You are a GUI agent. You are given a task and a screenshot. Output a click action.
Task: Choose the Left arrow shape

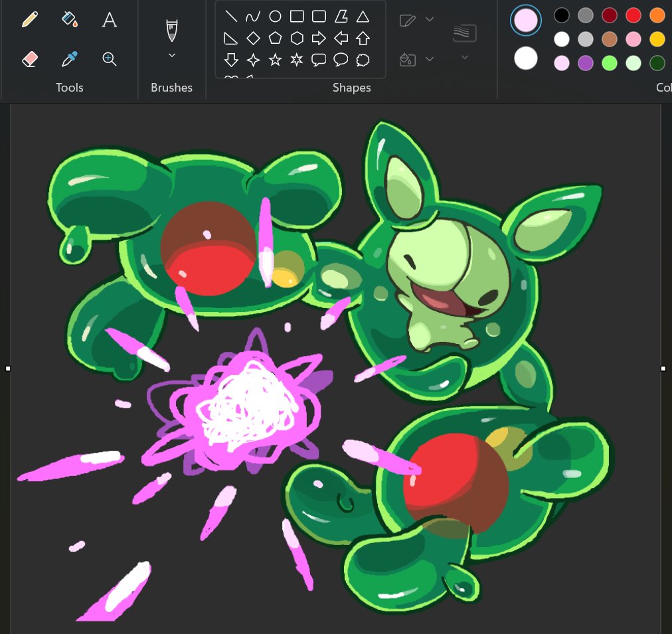tap(341, 39)
